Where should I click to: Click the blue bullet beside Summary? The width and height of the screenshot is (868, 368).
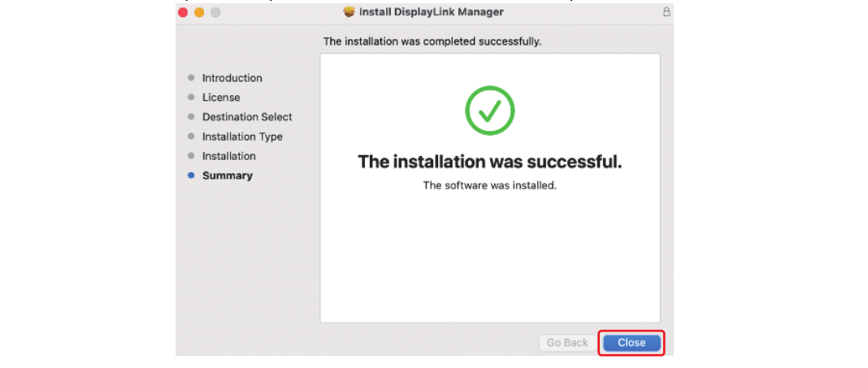coord(191,175)
